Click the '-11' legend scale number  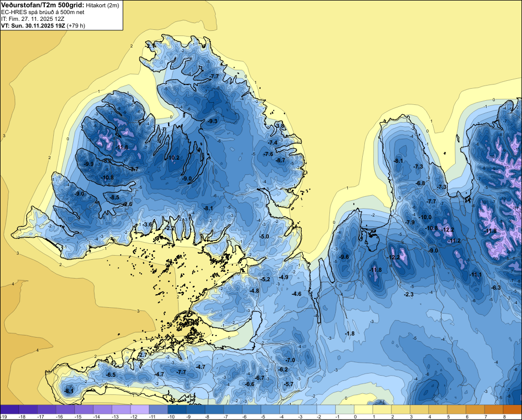coord(152,417)
